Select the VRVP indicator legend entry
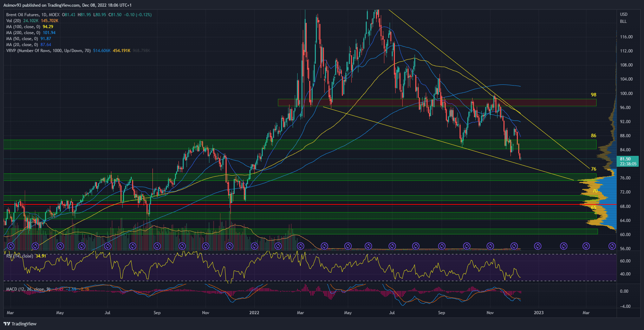 coord(48,51)
